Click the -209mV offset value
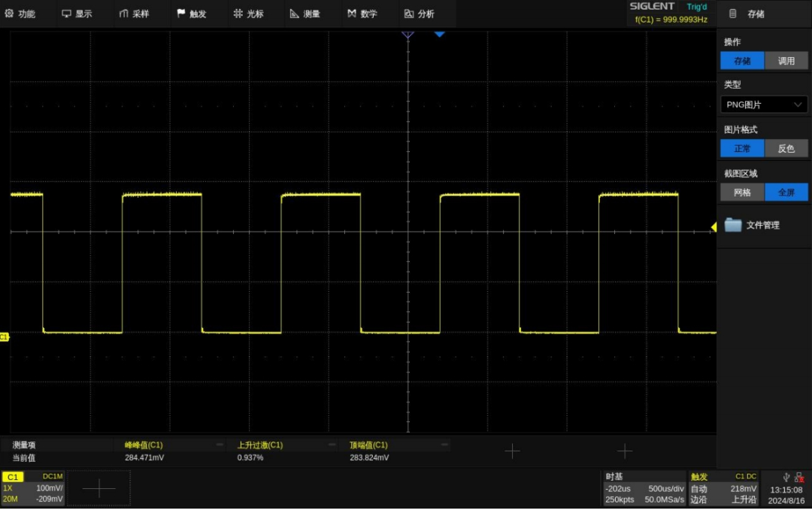812x510 pixels. point(50,499)
